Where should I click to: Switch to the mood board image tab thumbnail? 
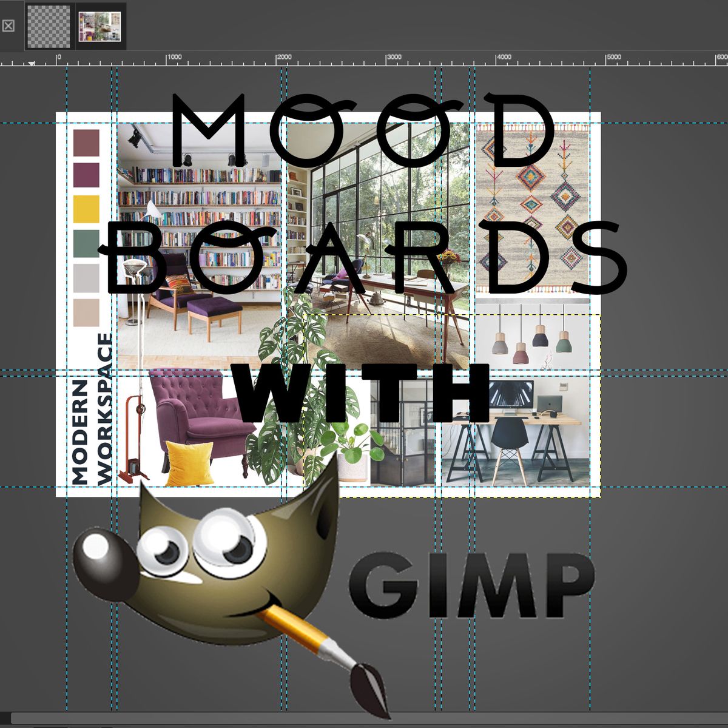[x=100, y=27]
